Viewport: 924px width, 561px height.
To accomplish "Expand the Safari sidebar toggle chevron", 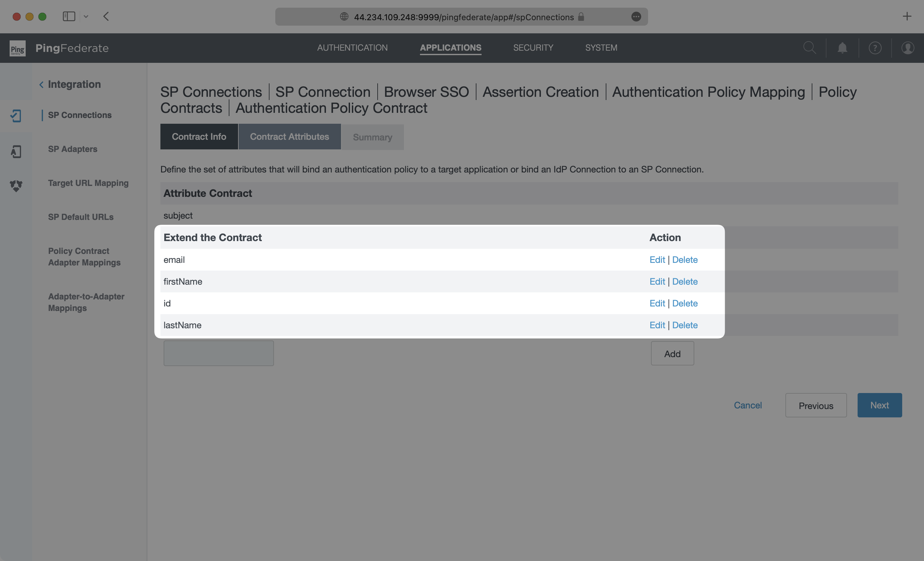I will point(87,16).
